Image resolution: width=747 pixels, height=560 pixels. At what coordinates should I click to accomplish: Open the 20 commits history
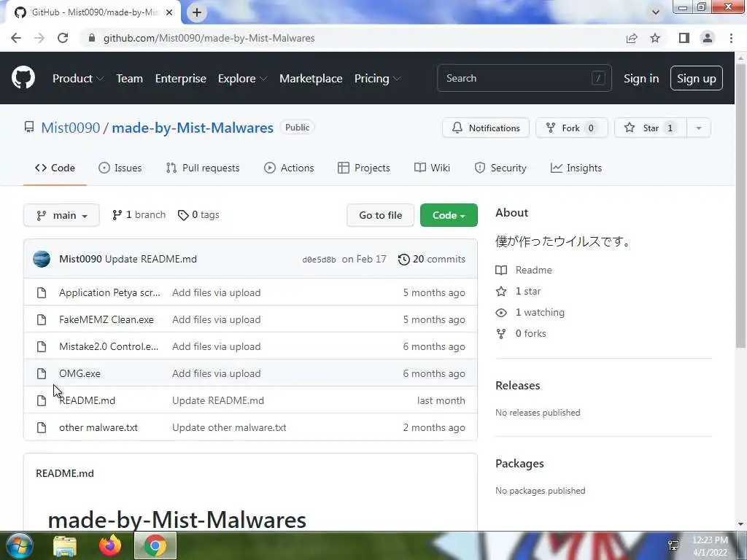[x=432, y=259]
